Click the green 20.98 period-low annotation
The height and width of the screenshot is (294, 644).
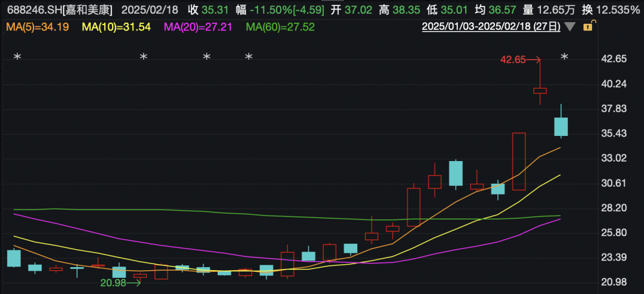tap(120, 282)
